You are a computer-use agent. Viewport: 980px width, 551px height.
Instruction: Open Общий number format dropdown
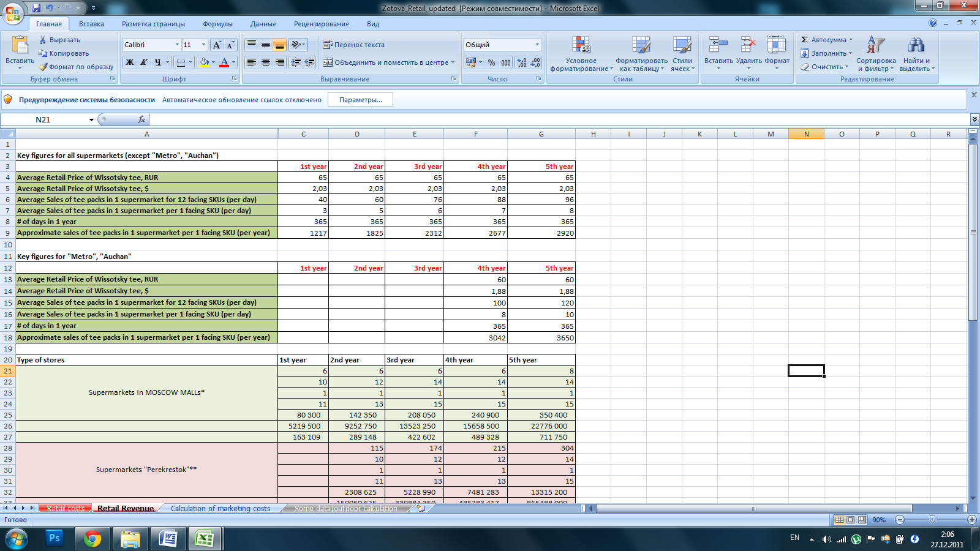click(537, 45)
